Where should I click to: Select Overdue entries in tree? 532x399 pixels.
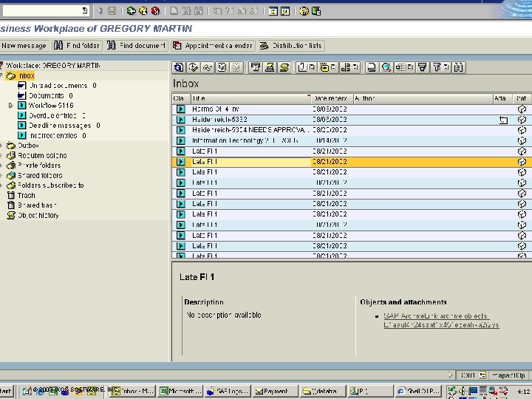[57, 116]
